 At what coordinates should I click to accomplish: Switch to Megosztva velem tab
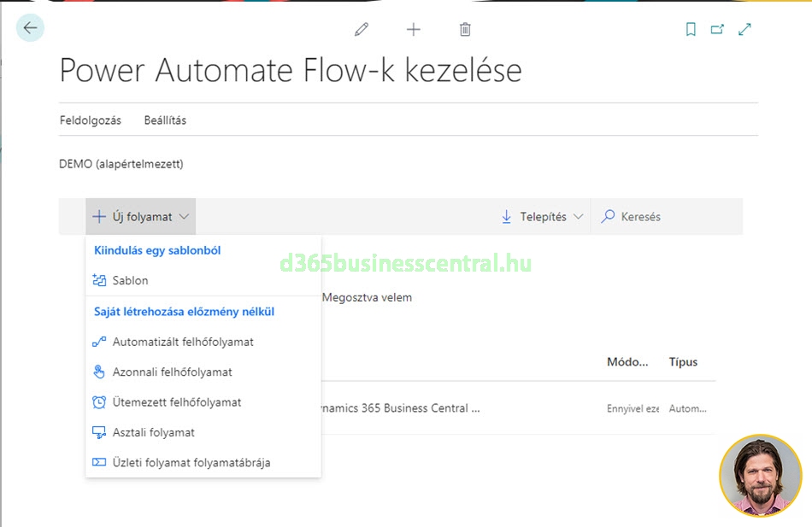[x=367, y=297]
